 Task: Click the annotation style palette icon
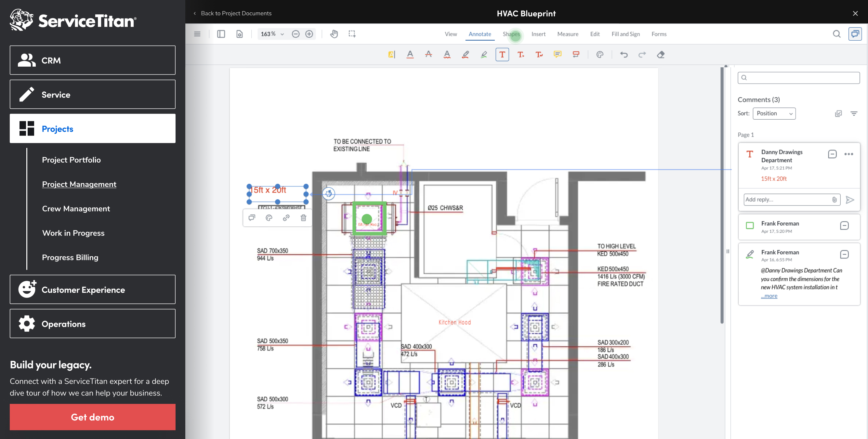[x=269, y=218]
